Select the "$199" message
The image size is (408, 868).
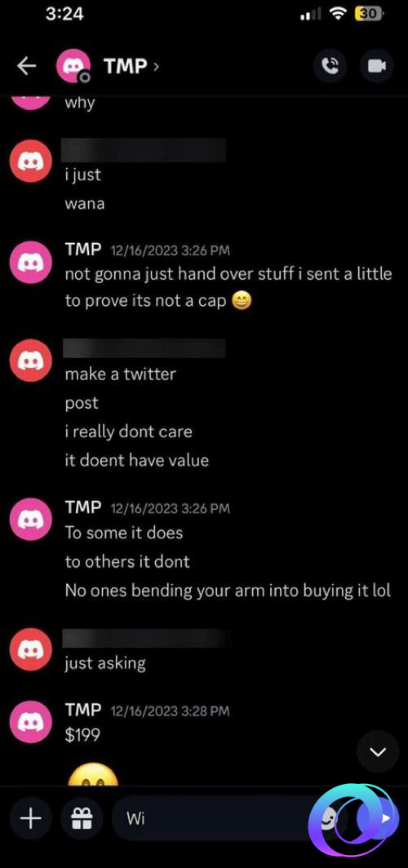[x=82, y=734]
